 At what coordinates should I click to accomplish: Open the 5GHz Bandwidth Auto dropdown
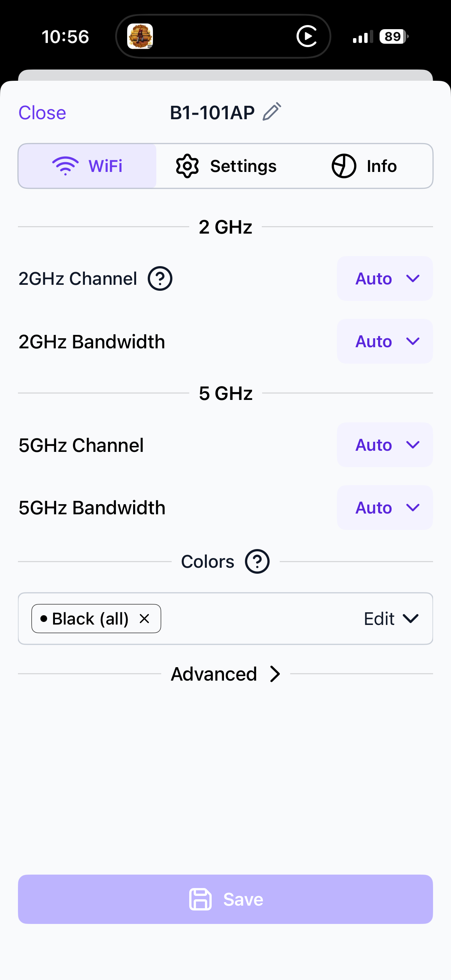point(384,508)
